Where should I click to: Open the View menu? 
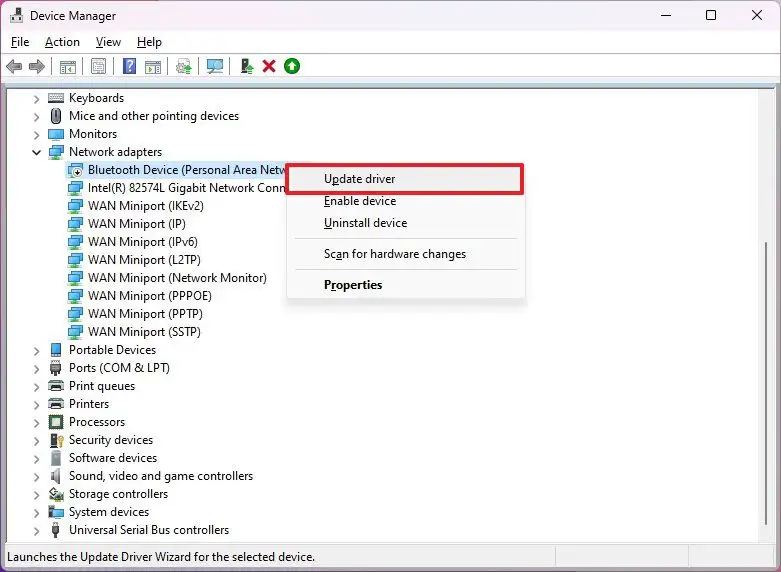pyautogui.click(x=108, y=42)
